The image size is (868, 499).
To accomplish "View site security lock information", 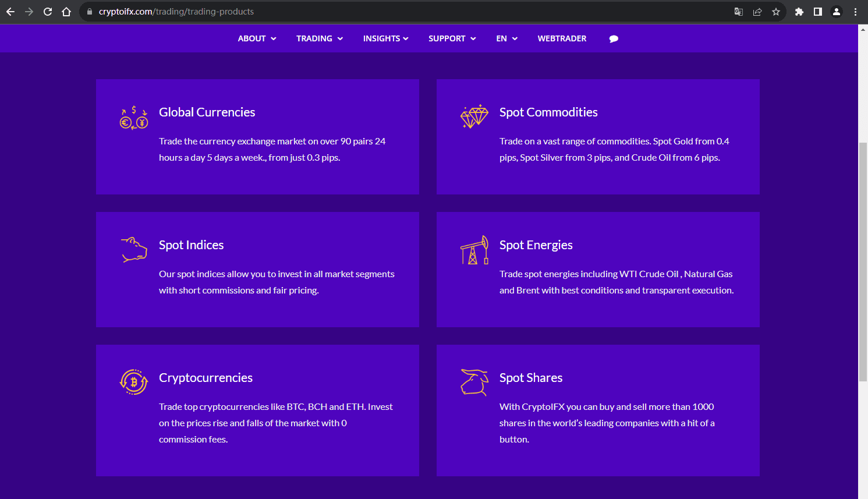I will tap(90, 12).
